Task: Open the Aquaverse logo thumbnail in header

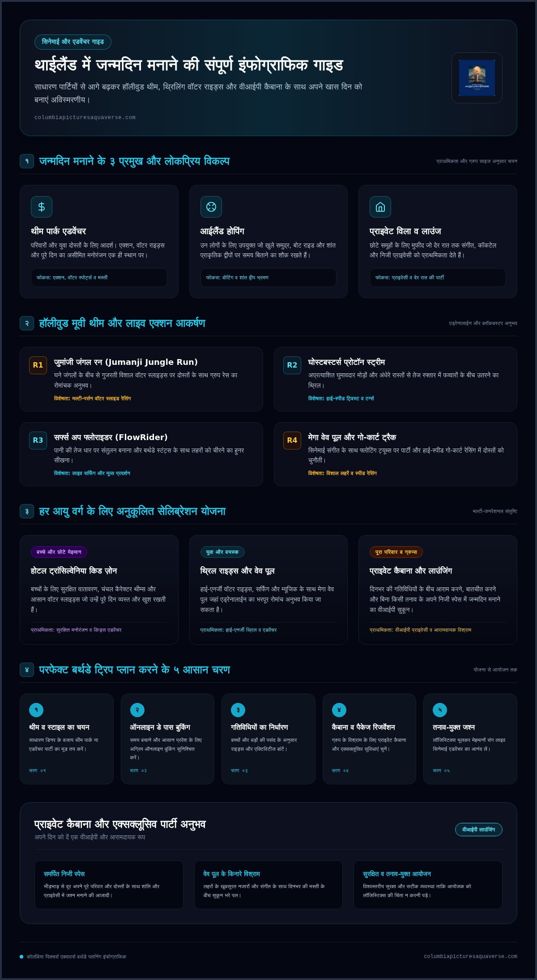Action: (x=477, y=78)
